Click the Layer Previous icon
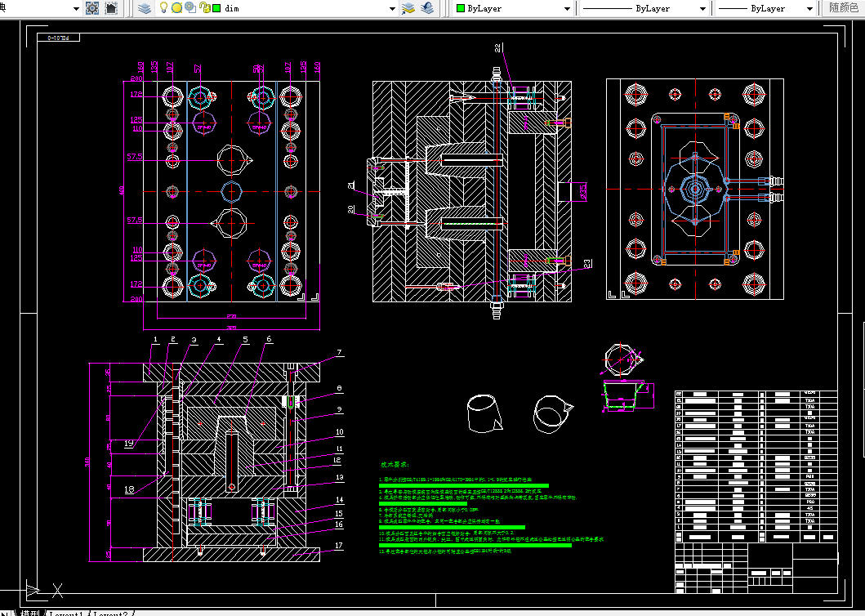 click(427, 8)
